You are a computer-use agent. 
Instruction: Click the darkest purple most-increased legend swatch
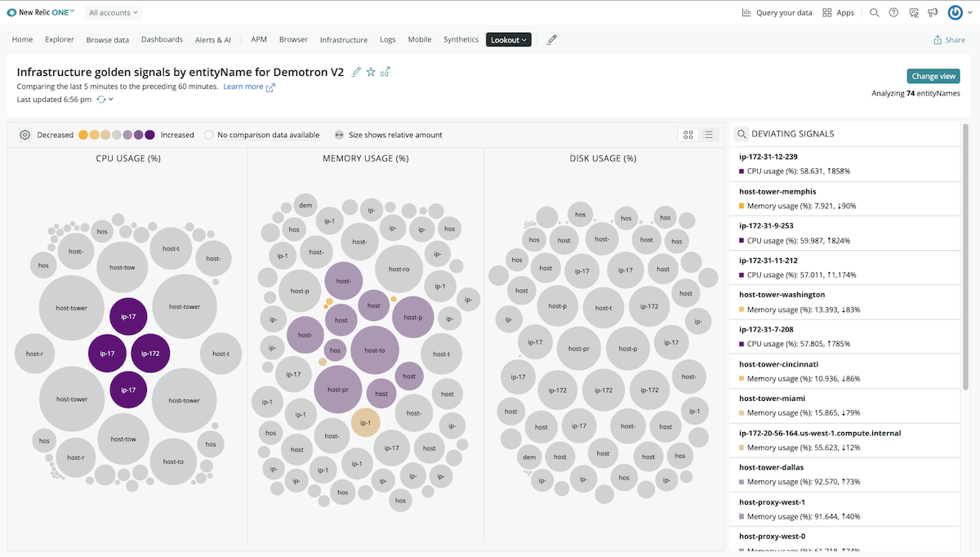[149, 135]
